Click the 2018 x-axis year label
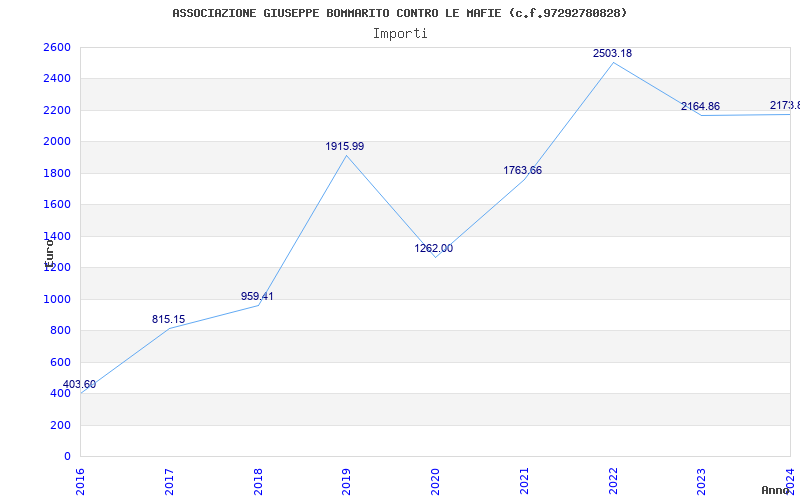The height and width of the screenshot is (500, 800). [x=258, y=481]
